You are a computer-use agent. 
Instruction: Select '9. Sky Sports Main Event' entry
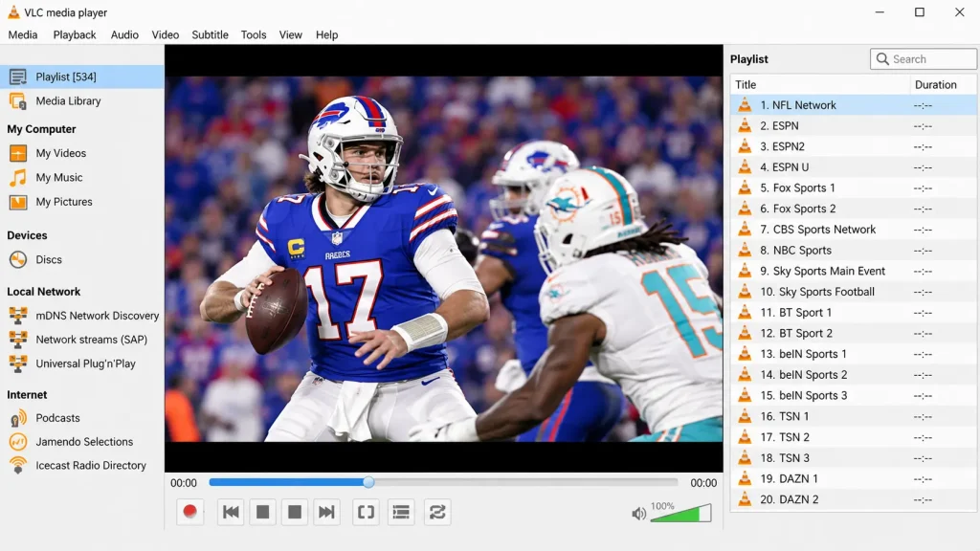tap(853, 271)
